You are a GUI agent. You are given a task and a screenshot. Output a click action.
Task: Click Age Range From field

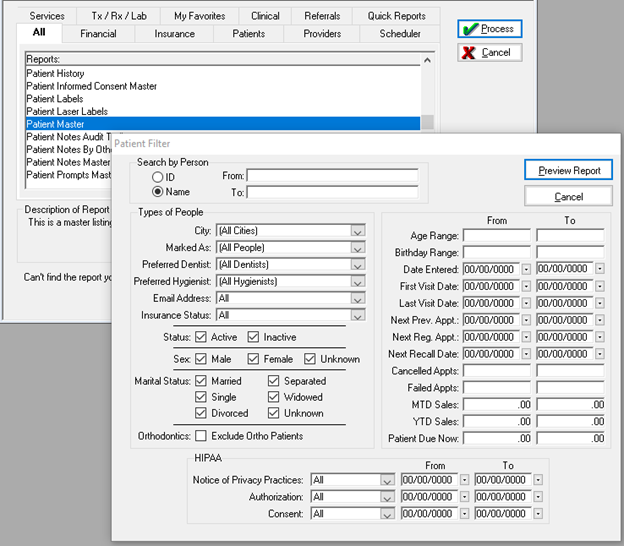point(497,236)
